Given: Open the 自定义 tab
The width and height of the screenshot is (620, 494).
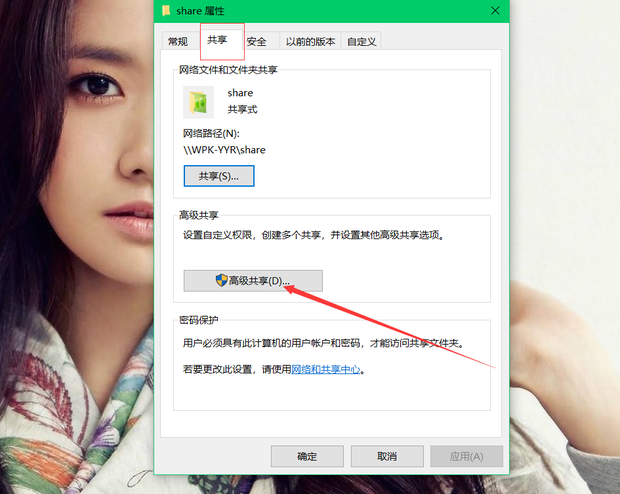Looking at the screenshot, I should point(361,41).
